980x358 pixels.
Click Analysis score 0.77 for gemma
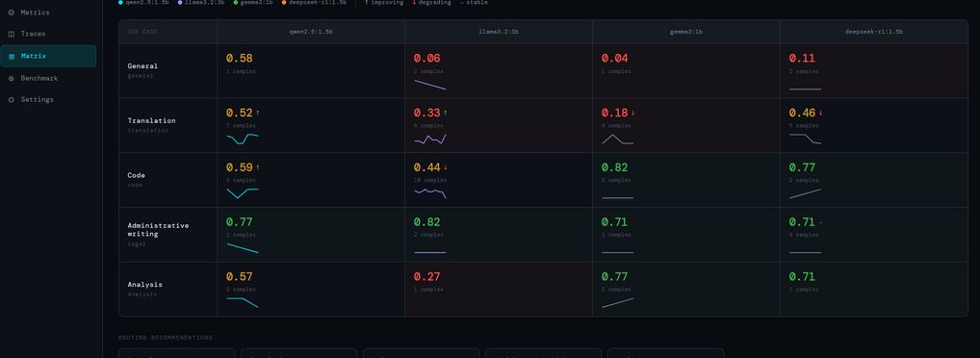615,277
